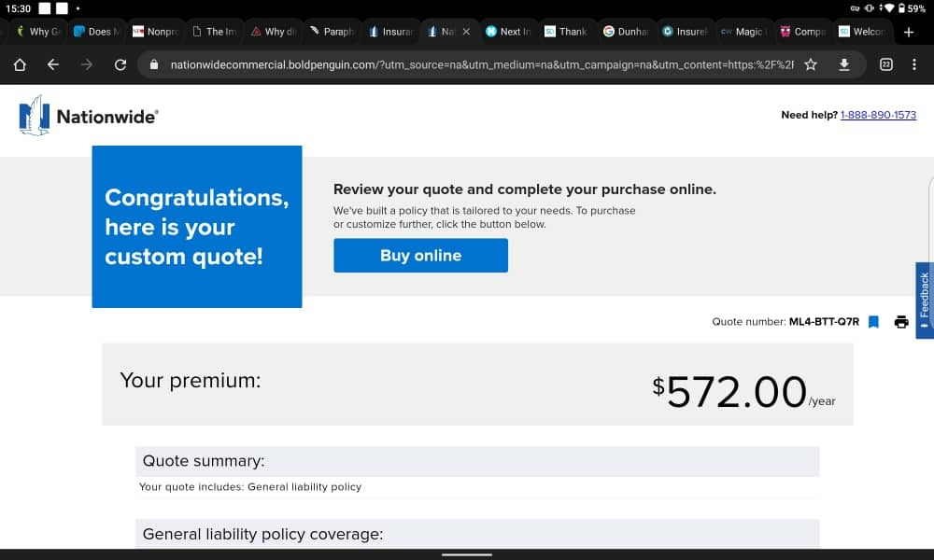Screen dimensions: 934x560
Task: Switch to the 'Thank' tab
Action: point(567,32)
